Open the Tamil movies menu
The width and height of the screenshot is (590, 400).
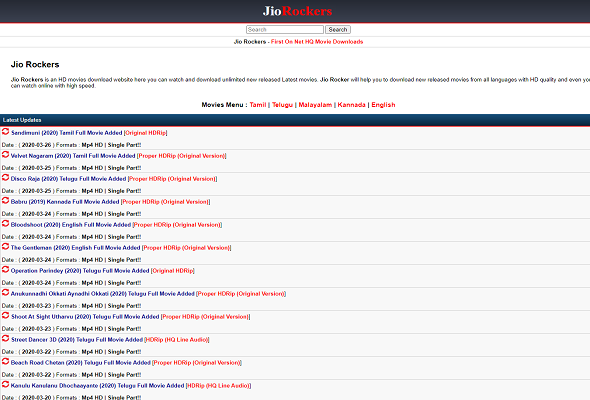[x=258, y=105]
